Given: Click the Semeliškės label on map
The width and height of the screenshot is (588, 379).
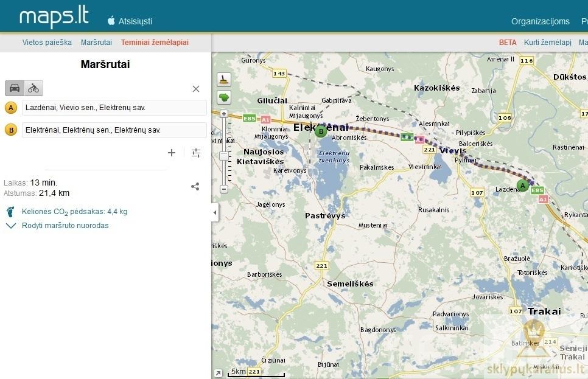Looking at the screenshot, I should point(350,283).
